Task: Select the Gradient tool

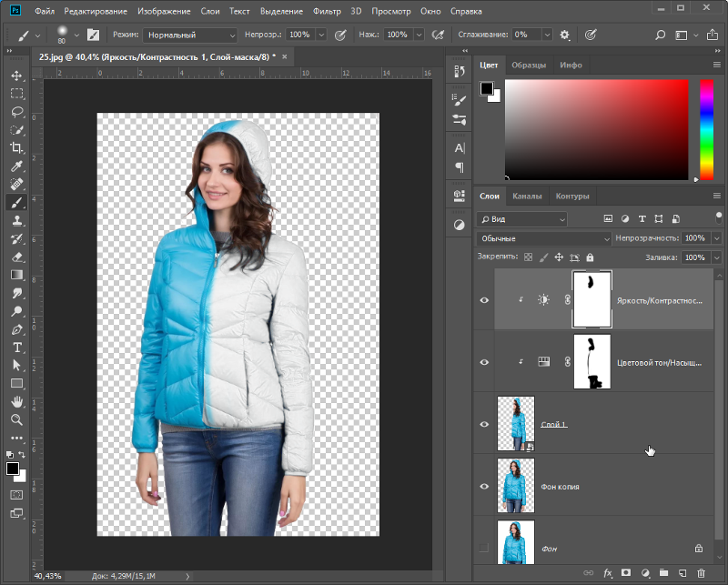Action: [x=16, y=275]
